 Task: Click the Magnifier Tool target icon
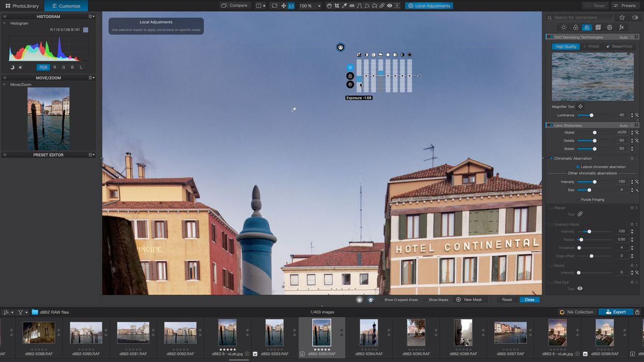(x=580, y=107)
